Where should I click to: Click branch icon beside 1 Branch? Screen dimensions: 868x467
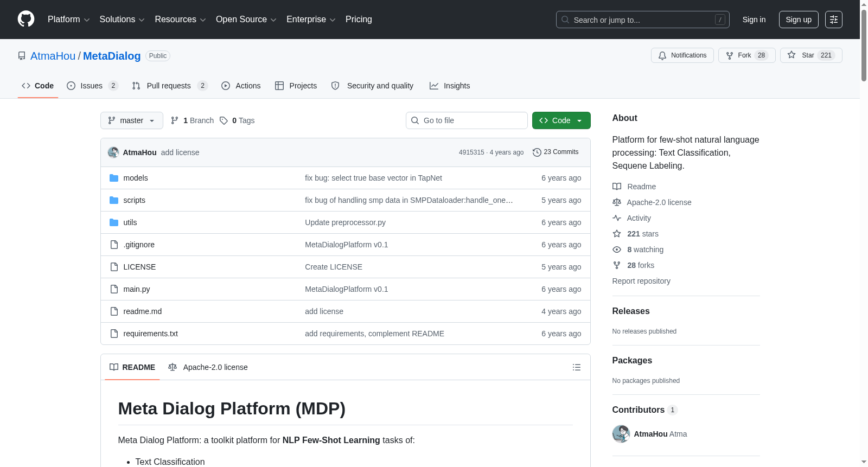(175, 120)
